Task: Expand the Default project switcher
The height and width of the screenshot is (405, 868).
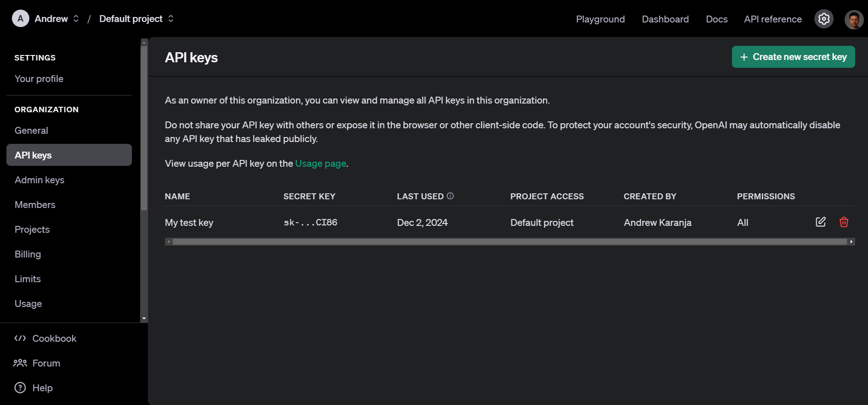Action: pos(171,19)
